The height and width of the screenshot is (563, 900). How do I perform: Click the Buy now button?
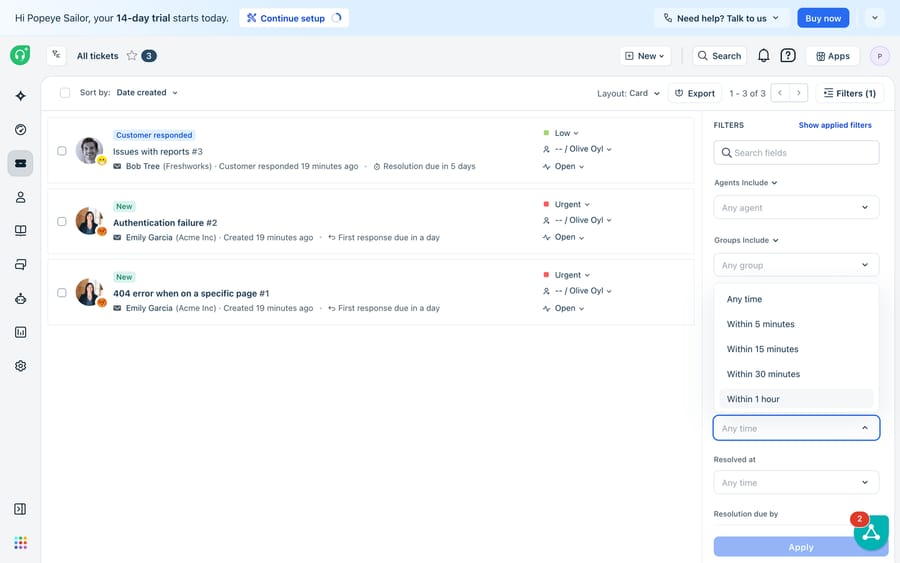pos(823,18)
